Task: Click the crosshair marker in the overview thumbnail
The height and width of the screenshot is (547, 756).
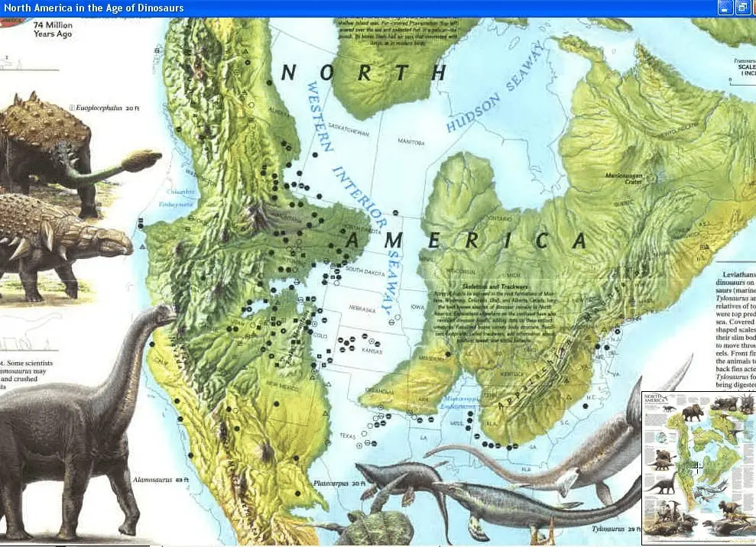Action: point(697,467)
